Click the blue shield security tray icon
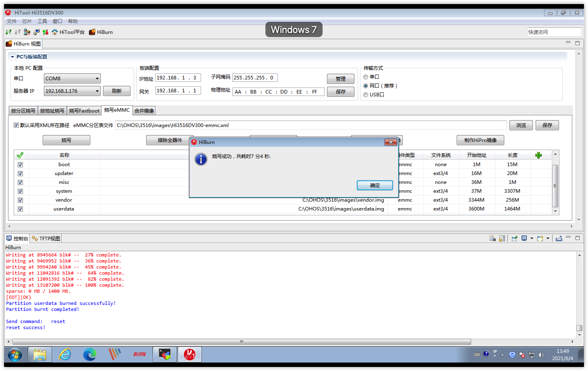This screenshot has width=588, height=371. [512, 355]
